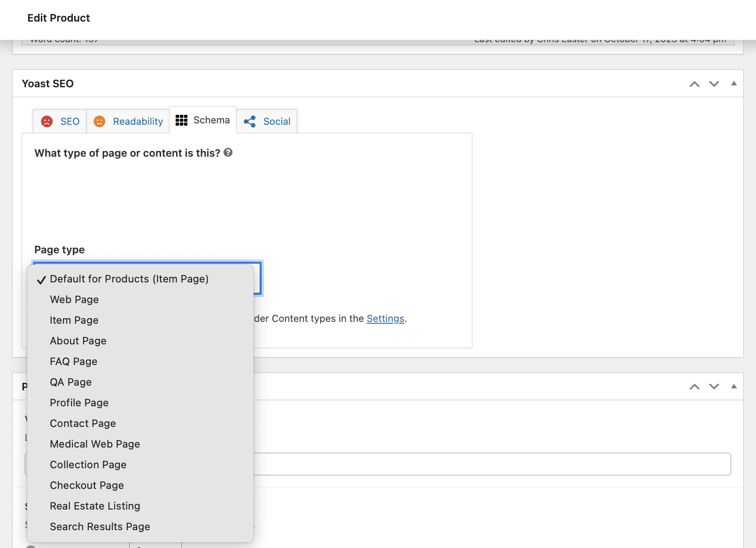Click the Social share icon
This screenshot has height=548, width=756.
coord(250,122)
